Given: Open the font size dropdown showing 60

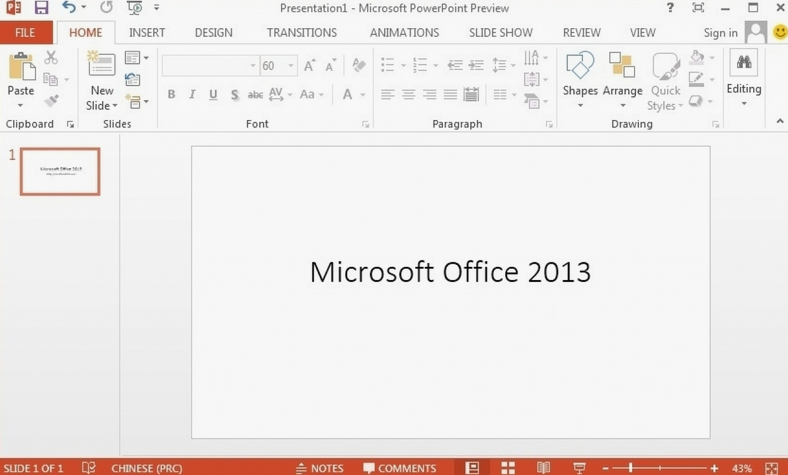Looking at the screenshot, I should click(x=291, y=66).
